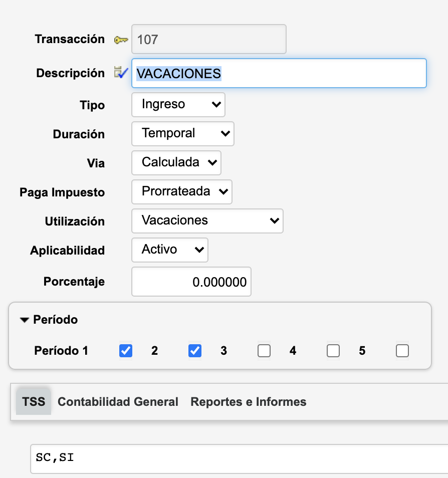Focus the Porcentaje number field
The image size is (448, 478).
coord(191,282)
